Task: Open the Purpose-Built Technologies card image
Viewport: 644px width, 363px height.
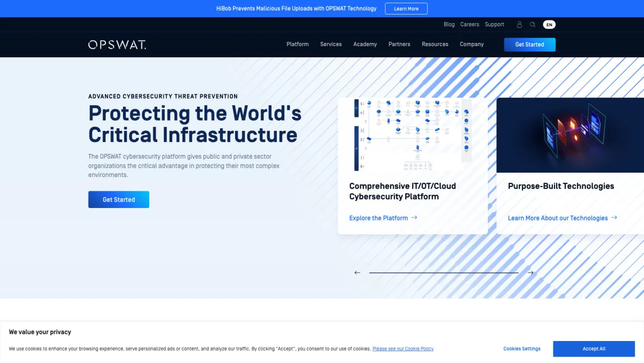Action: pos(570,135)
